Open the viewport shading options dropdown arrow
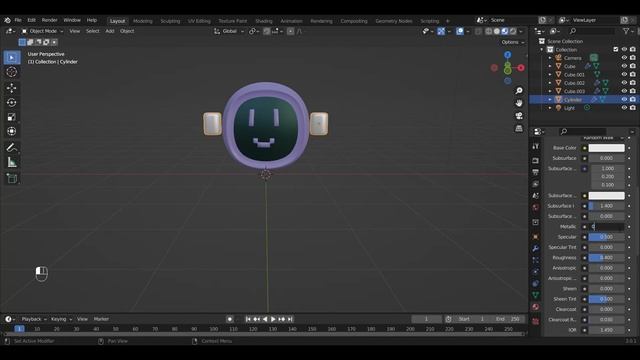Screen dimensions: 640x360 521,31
